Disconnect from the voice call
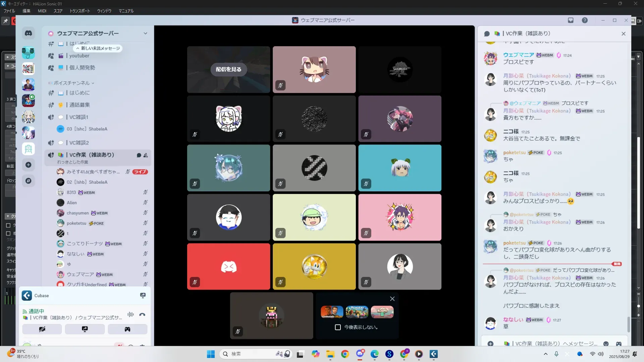 pyautogui.click(x=142, y=314)
